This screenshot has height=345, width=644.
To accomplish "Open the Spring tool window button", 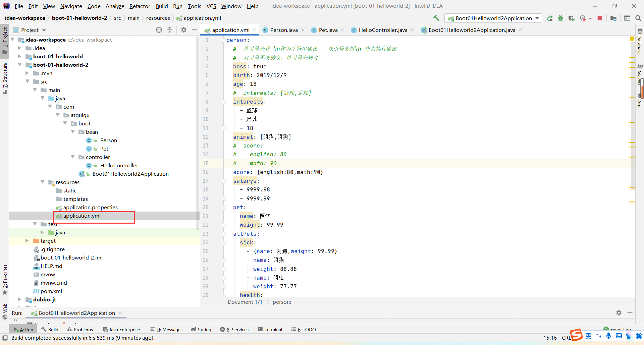I will (x=201, y=330).
